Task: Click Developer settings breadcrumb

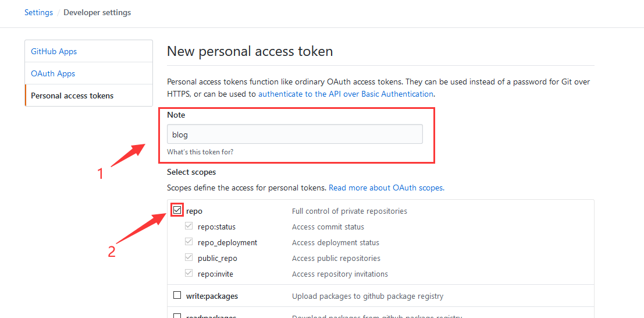Action: (x=97, y=12)
